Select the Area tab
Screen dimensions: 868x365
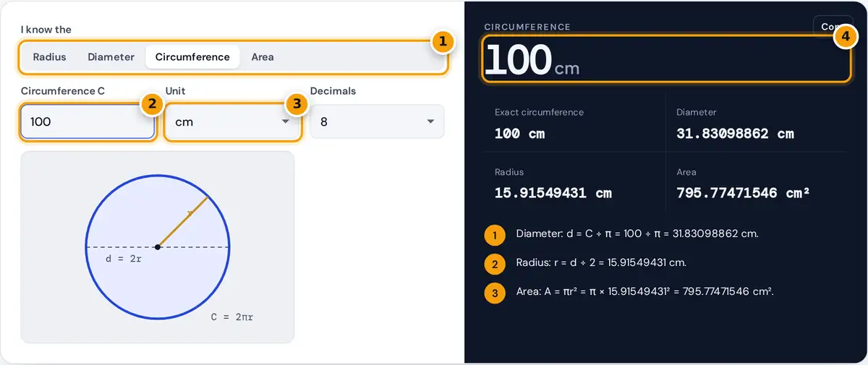pyautogui.click(x=263, y=57)
